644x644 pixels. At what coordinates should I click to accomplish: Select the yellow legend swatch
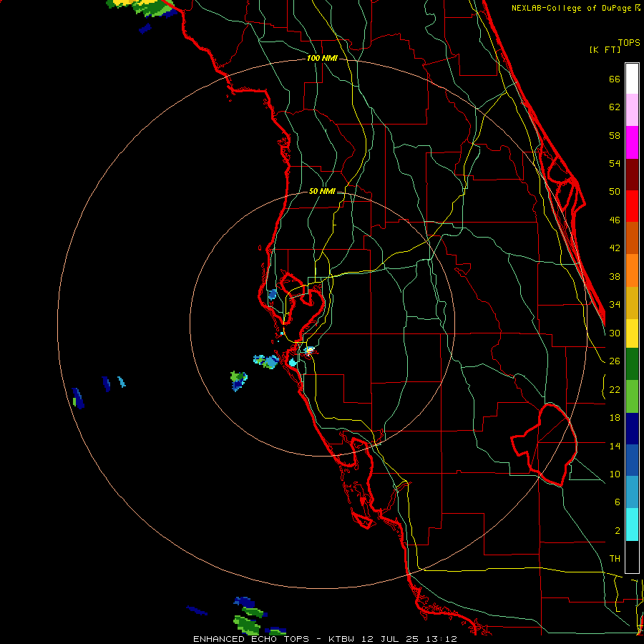point(632,333)
